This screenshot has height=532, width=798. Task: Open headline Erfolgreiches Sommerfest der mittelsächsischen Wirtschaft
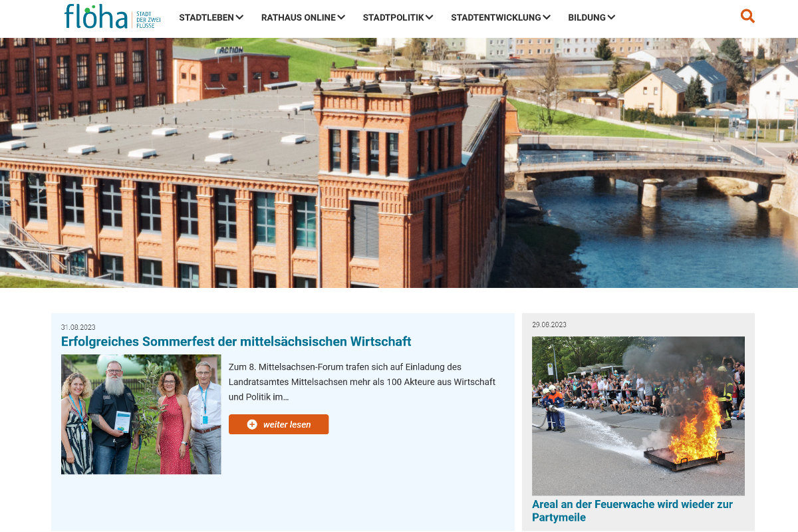point(236,342)
